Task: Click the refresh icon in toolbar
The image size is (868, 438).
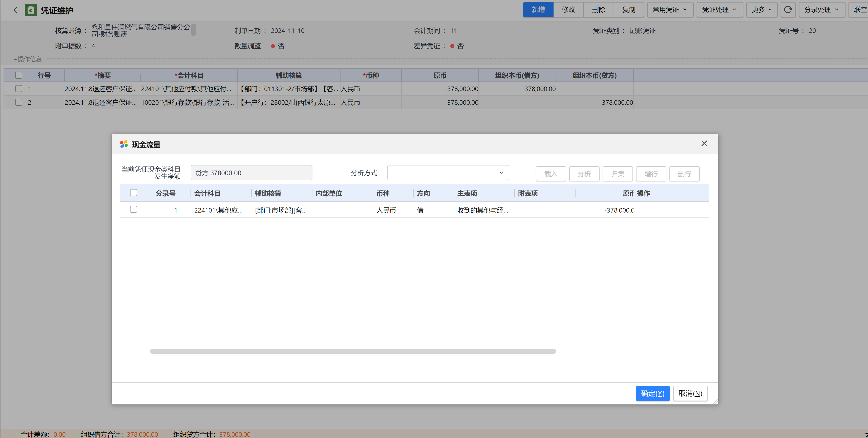Action: pyautogui.click(x=788, y=10)
